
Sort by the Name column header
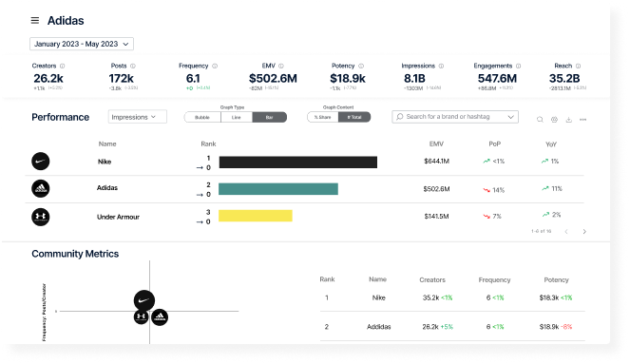tap(107, 144)
